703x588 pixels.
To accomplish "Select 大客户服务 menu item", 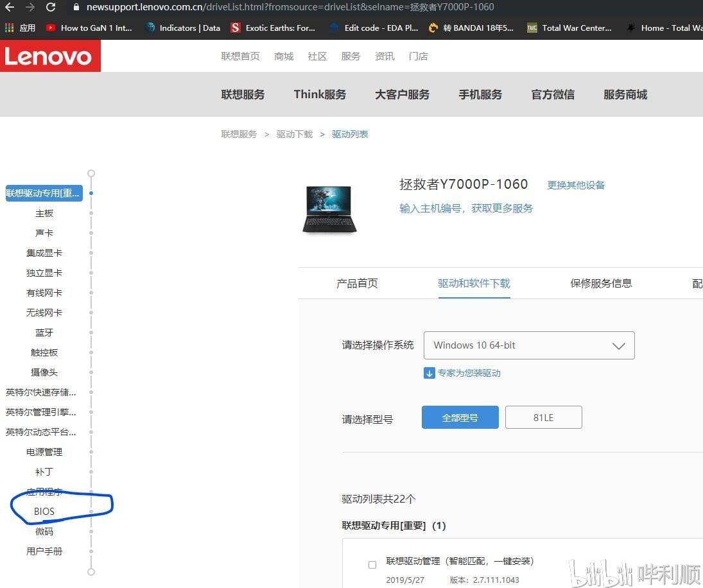I will pyautogui.click(x=402, y=94).
